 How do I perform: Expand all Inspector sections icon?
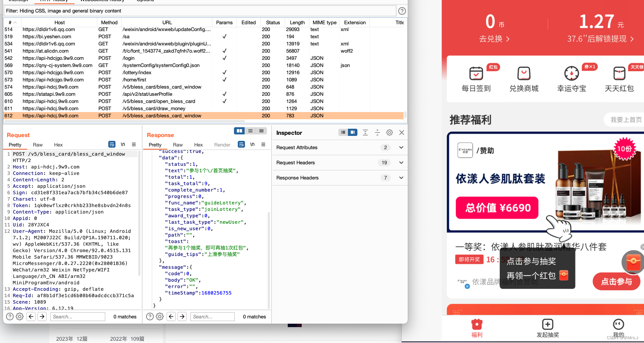tap(365, 132)
